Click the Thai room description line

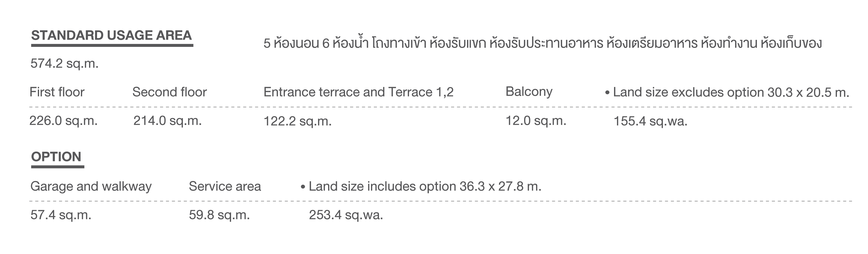542,43
